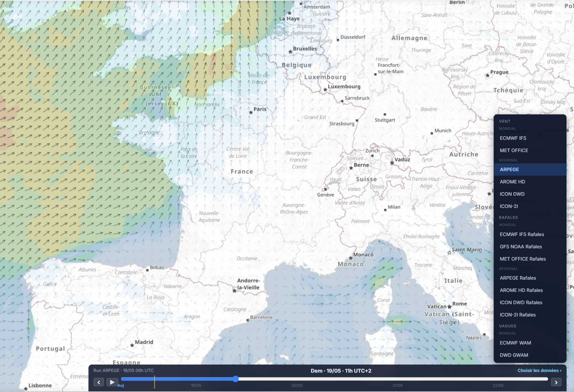574x392 pixels.
Task: Click the France country label on map
Action: click(242, 171)
